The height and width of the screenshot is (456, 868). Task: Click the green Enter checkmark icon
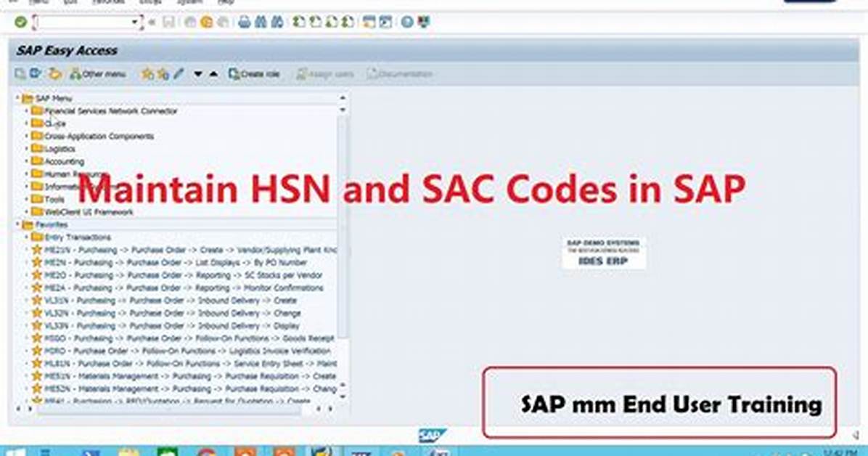point(20,23)
